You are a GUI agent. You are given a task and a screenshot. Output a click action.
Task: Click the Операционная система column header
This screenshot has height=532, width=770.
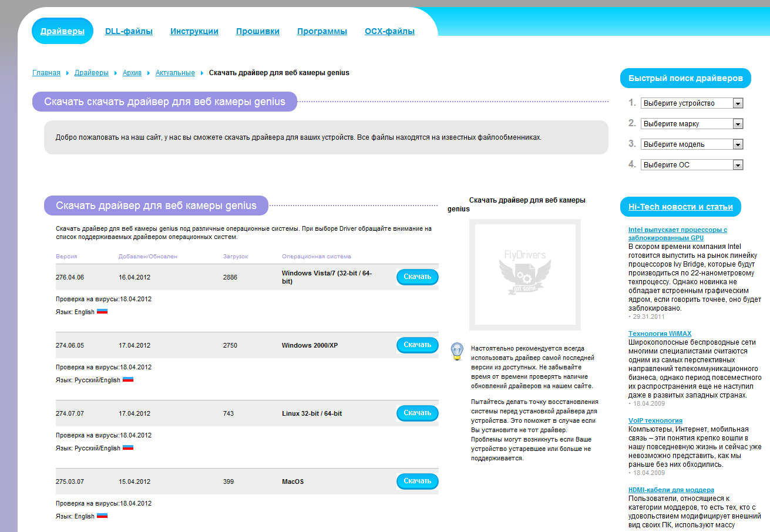(x=317, y=257)
